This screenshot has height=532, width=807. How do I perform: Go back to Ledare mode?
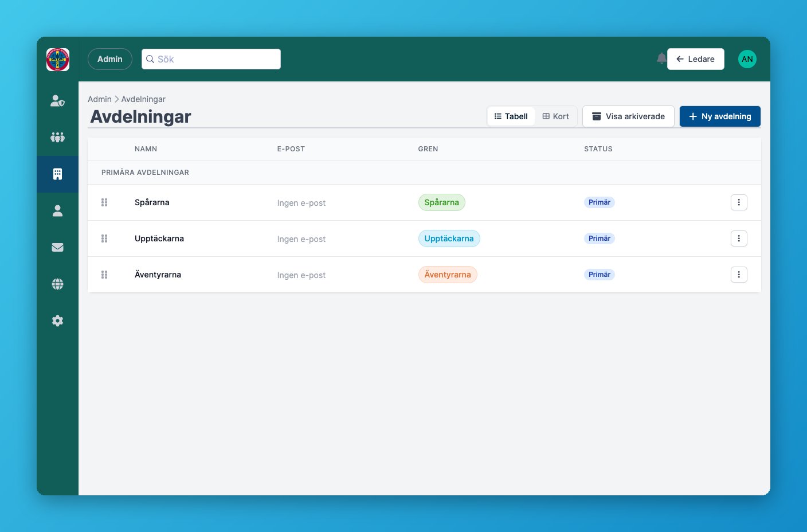click(x=695, y=59)
